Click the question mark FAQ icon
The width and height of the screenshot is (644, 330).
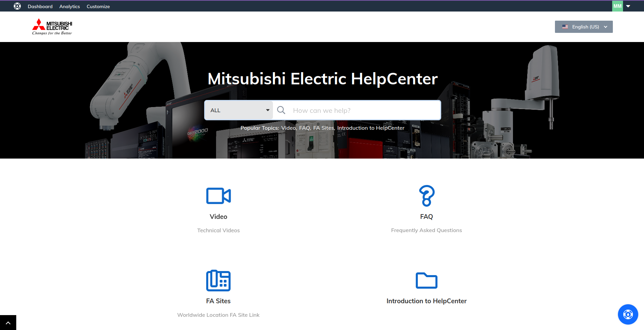pyautogui.click(x=427, y=195)
